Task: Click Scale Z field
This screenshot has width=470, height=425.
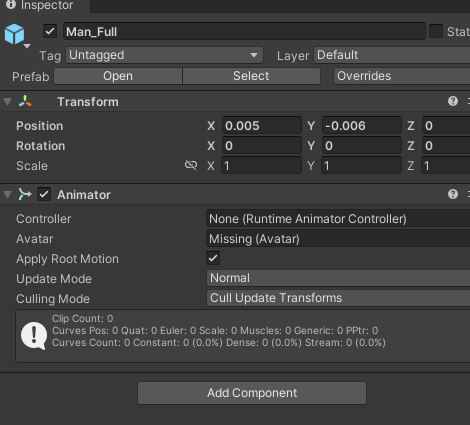Action: (x=446, y=166)
